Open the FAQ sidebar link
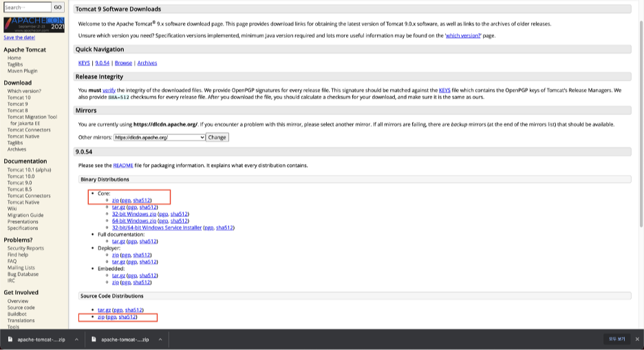 click(x=12, y=261)
